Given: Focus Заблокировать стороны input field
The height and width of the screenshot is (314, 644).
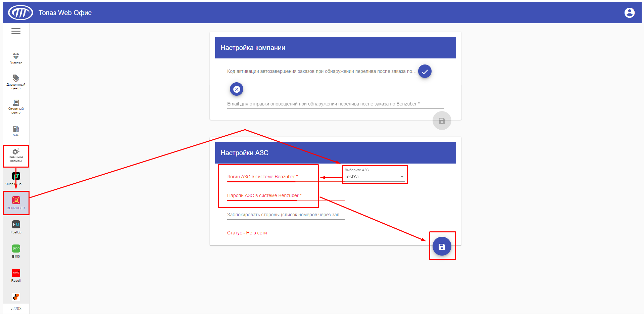Looking at the screenshot, I should [286, 215].
